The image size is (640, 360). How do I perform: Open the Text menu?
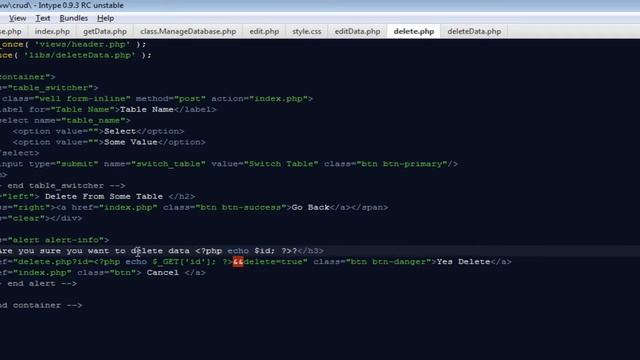(42, 18)
